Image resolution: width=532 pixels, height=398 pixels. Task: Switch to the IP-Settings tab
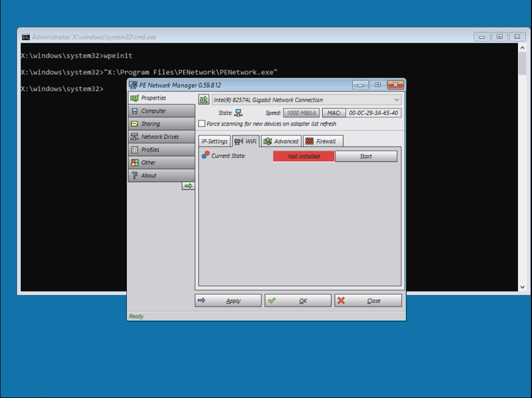click(x=214, y=141)
